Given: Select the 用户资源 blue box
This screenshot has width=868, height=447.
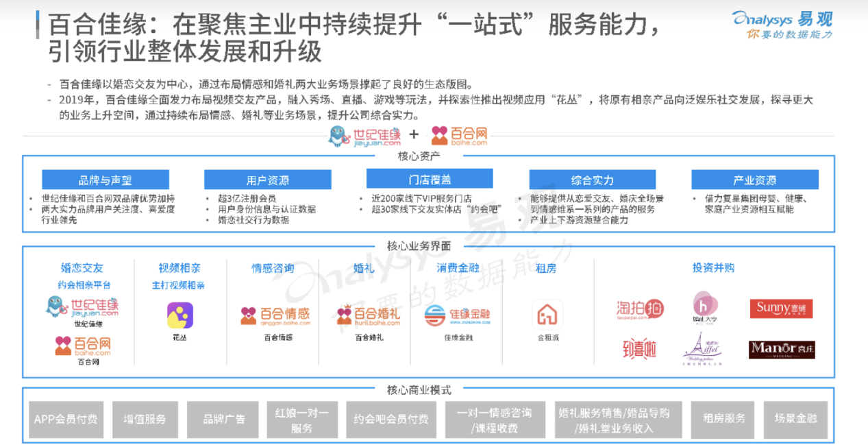Looking at the screenshot, I should coord(268,180).
